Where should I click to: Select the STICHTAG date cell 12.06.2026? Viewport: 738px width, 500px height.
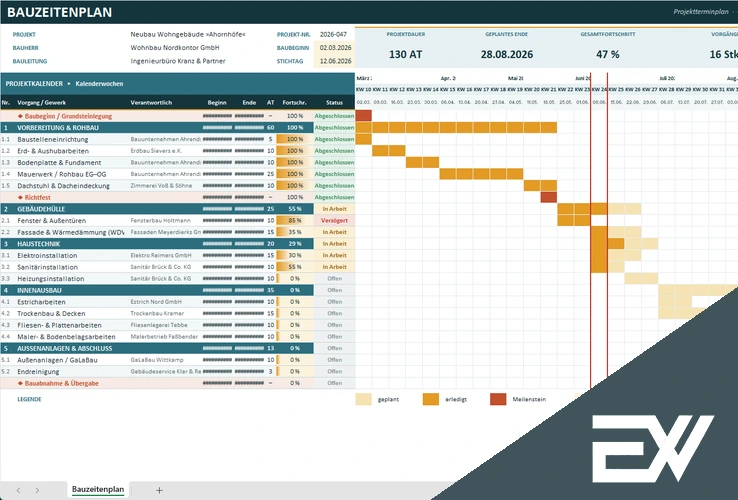(335, 61)
